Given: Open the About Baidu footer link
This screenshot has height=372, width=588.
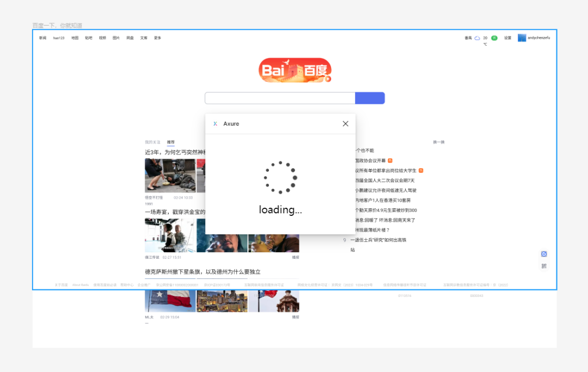Looking at the screenshot, I should 81,285.
